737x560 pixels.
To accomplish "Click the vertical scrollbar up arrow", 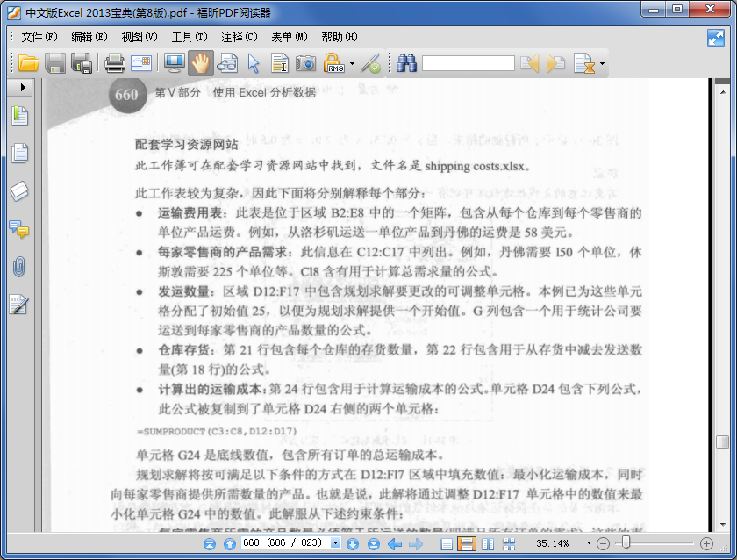I will tap(723, 92).
